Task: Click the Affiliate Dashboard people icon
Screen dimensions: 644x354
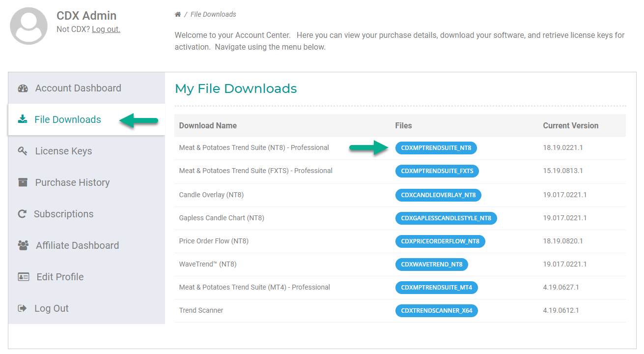Action: pyautogui.click(x=23, y=245)
